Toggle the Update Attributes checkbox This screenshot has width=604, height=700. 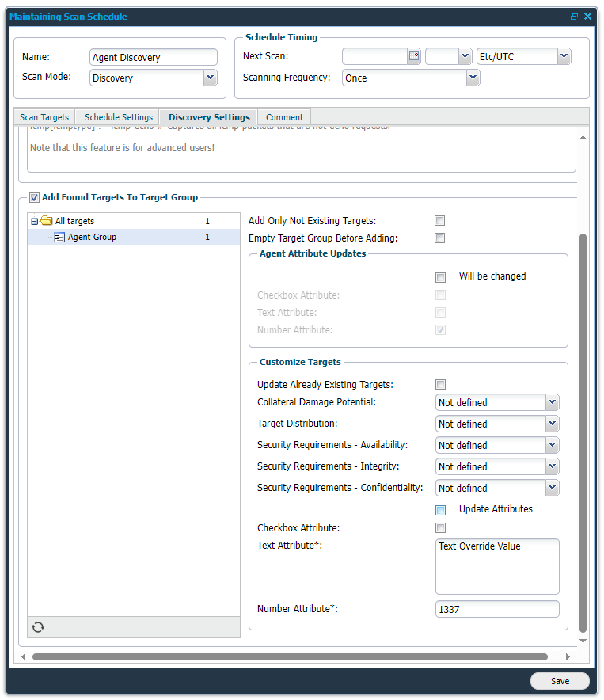440,510
